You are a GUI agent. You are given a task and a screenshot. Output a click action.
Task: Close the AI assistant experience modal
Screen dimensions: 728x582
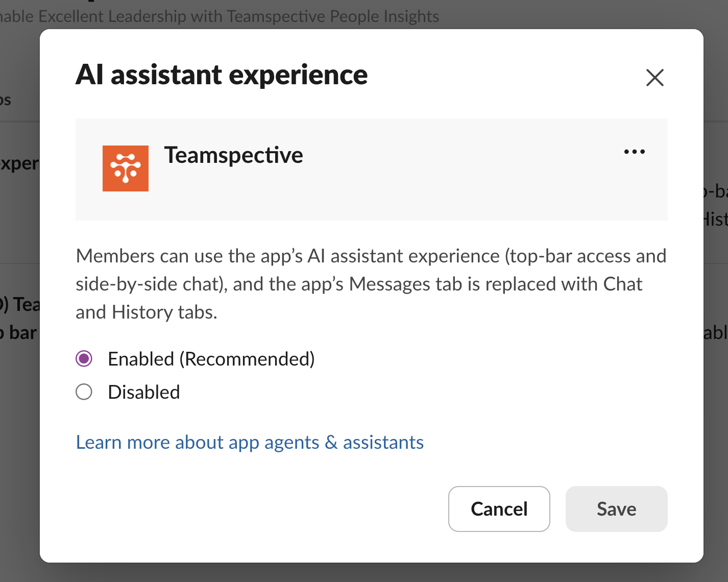[x=655, y=78]
